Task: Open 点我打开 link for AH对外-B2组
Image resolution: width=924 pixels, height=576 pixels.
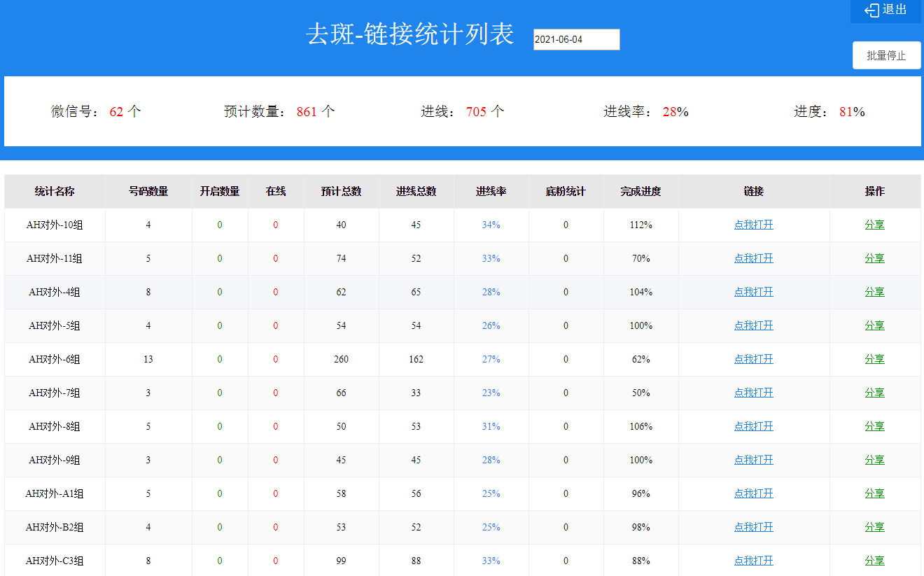Action: point(753,527)
